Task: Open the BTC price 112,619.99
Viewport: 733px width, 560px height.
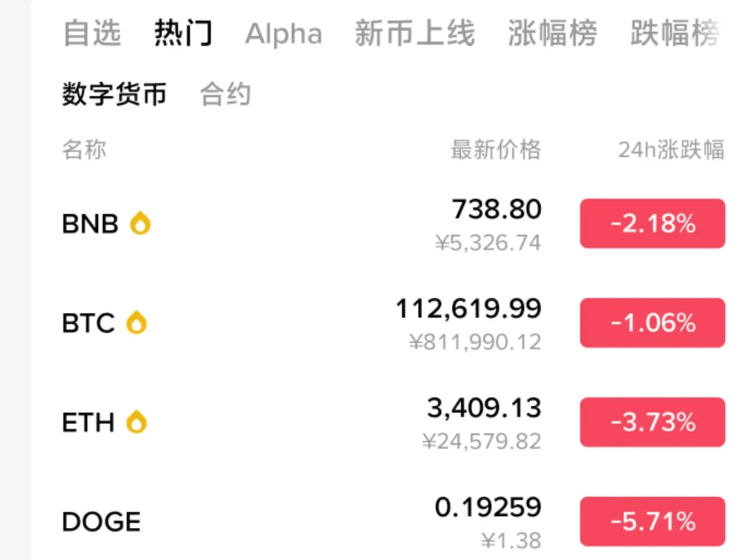Action: tap(469, 308)
